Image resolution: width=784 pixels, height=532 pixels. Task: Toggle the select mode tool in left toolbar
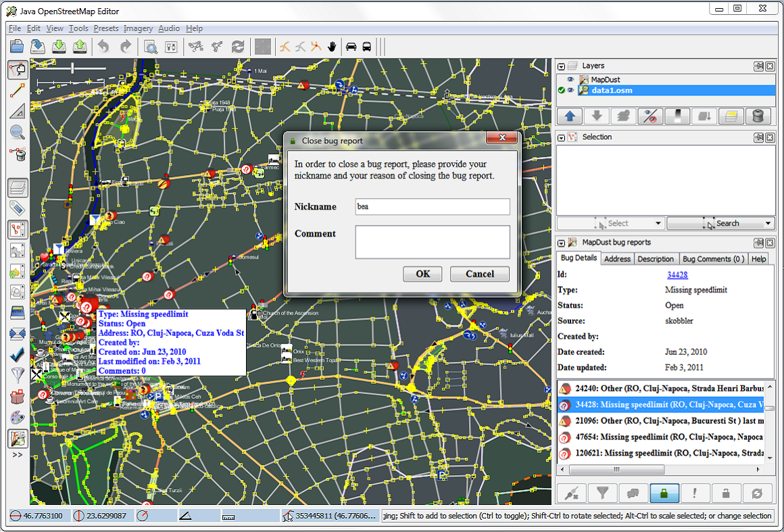click(x=18, y=70)
